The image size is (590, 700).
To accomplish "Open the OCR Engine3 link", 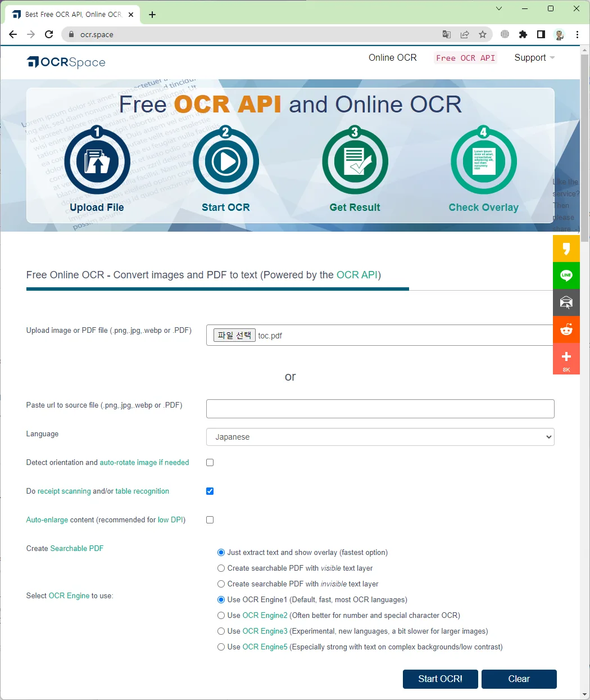I will (265, 631).
